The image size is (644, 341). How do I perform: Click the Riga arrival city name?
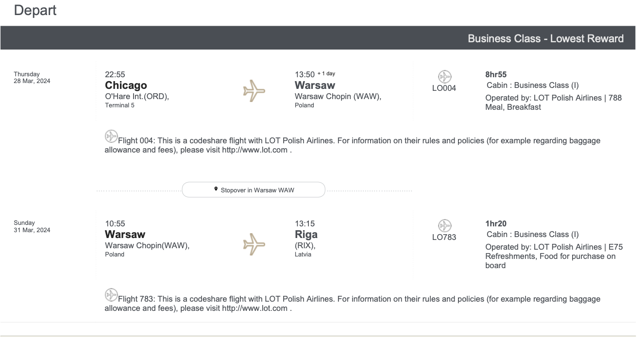[306, 235]
